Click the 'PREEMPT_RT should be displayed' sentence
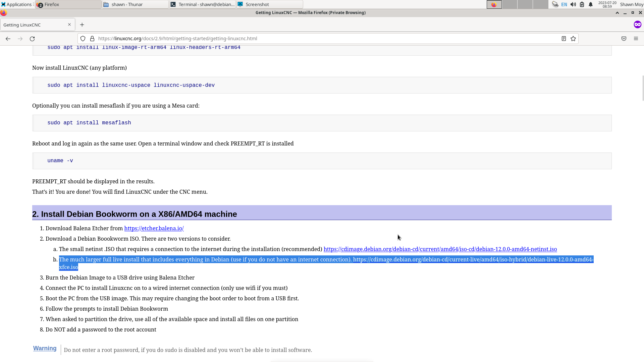The width and height of the screenshot is (644, 362). click(93, 181)
